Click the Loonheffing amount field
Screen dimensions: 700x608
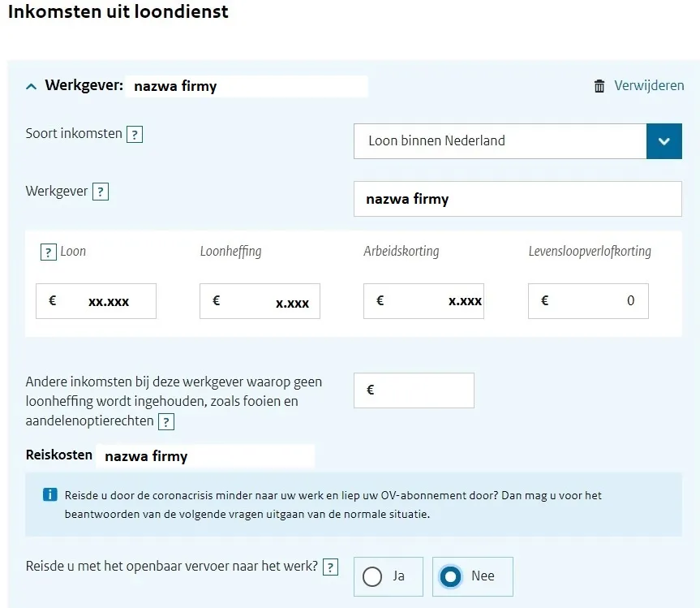coord(260,301)
